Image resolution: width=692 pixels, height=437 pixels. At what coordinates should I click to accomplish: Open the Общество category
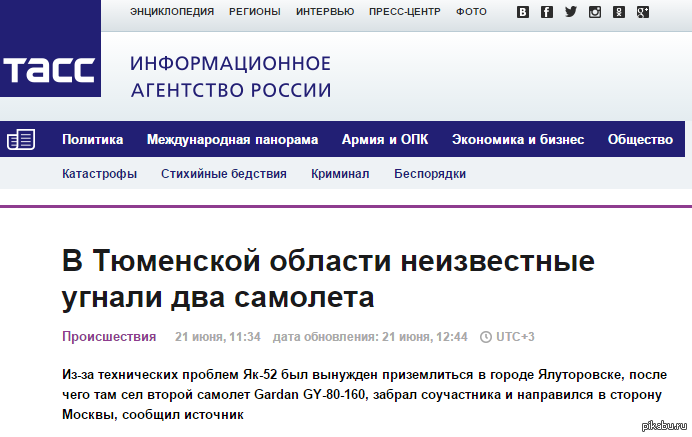[x=640, y=139]
